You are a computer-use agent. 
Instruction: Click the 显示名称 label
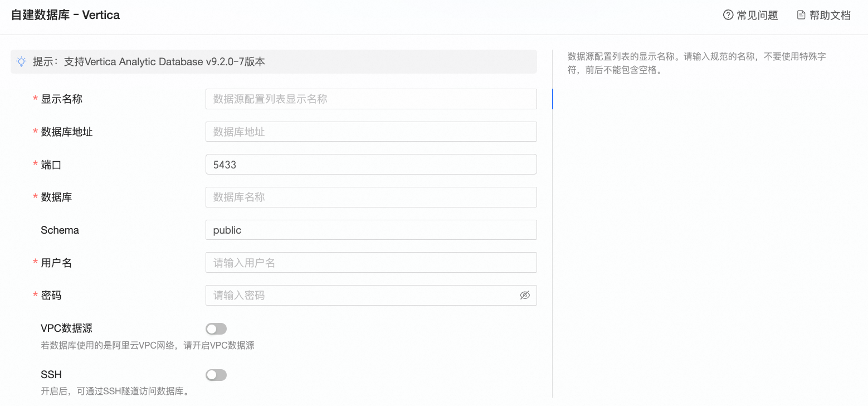click(x=62, y=99)
